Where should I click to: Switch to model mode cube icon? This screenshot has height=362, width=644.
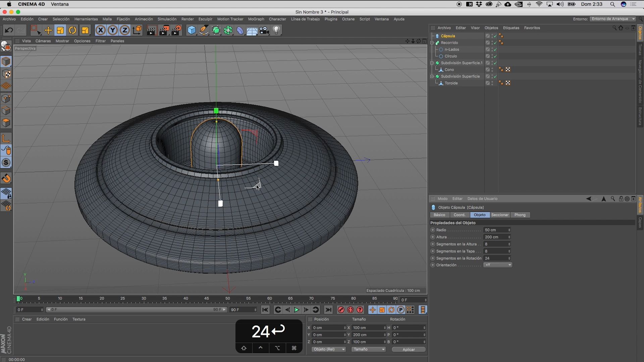[6, 61]
